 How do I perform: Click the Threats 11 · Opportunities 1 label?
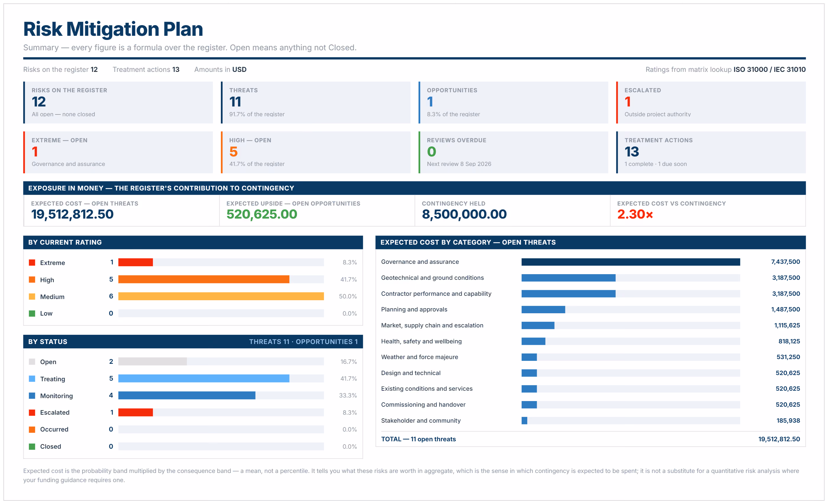point(303,341)
